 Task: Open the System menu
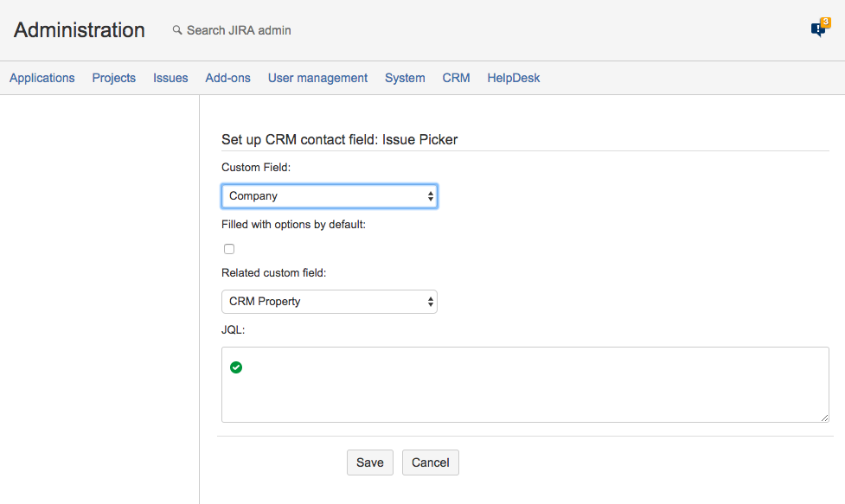[405, 78]
